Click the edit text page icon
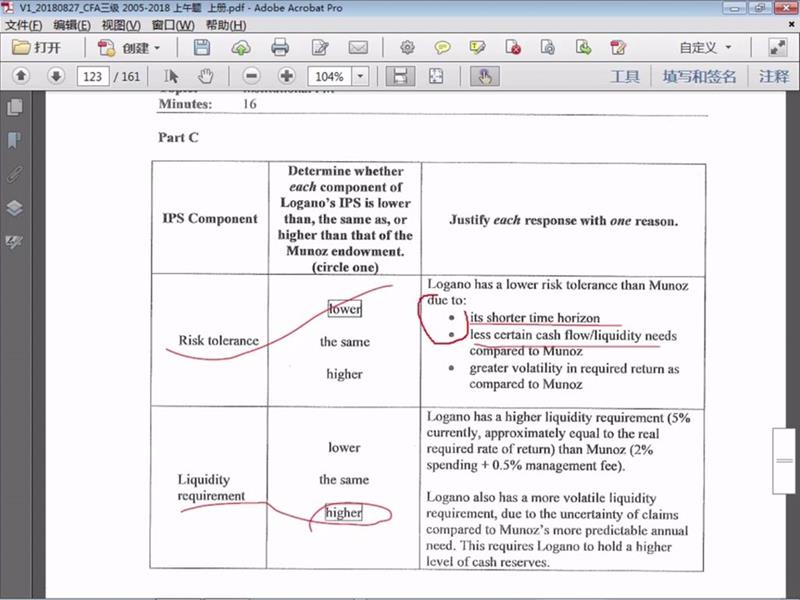Screen dimensions: 800x600 319,48
